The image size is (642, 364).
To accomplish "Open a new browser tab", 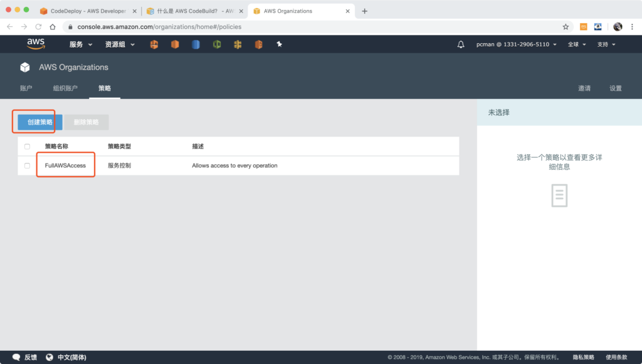I will [364, 11].
